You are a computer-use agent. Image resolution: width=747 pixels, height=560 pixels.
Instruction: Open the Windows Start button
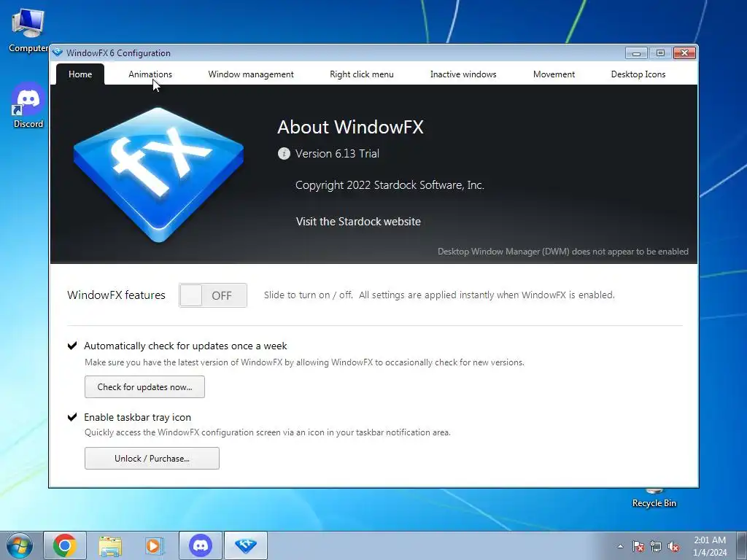pyautogui.click(x=19, y=545)
